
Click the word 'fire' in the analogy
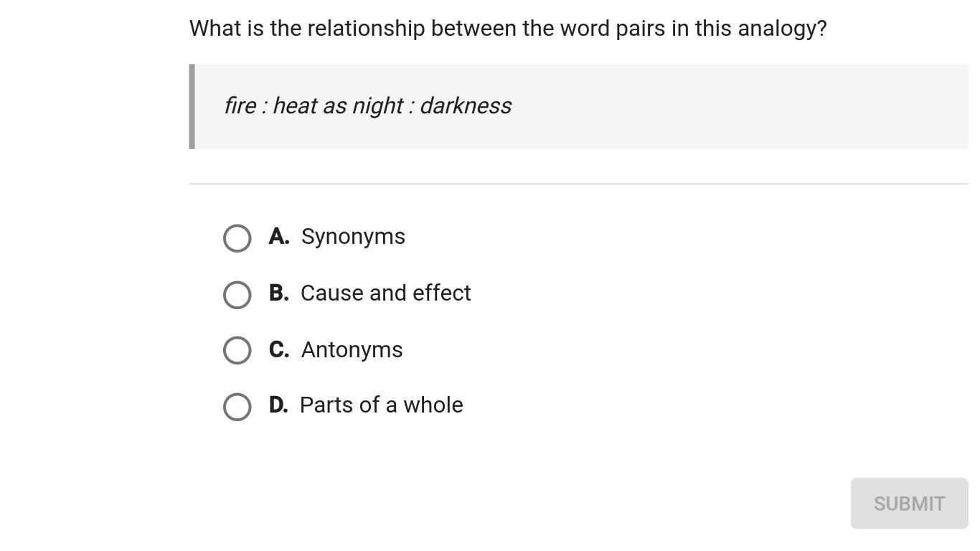tap(239, 106)
